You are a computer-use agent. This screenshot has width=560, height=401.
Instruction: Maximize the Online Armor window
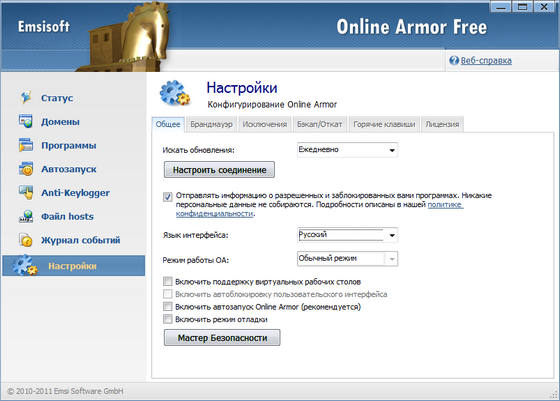pyautogui.click(x=522, y=6)
